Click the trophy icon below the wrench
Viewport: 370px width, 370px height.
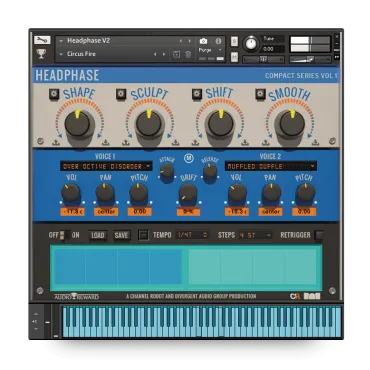[x=41, y=54]
